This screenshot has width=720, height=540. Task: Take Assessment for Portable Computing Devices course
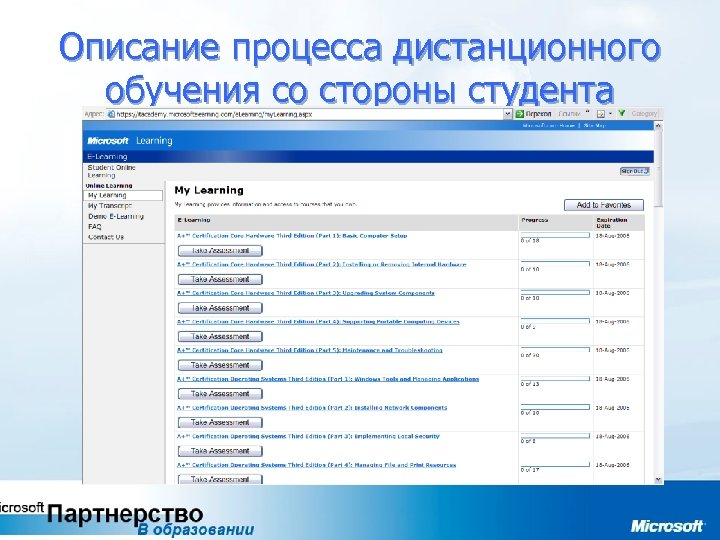220,337
